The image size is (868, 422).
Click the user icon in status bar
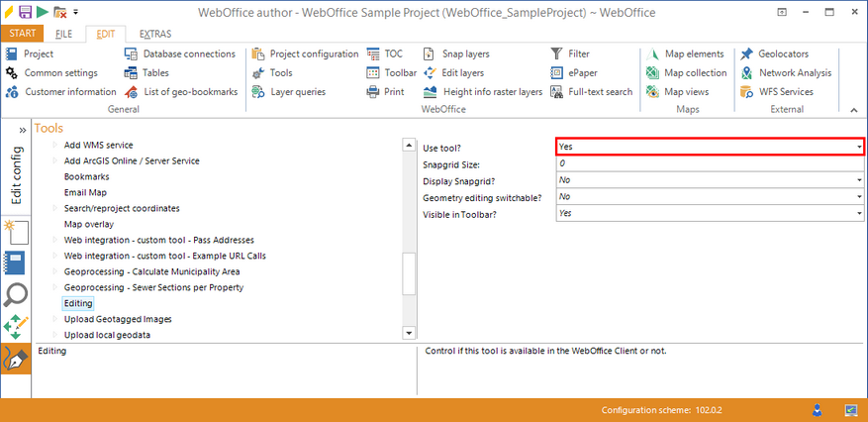tap(817, 410)
